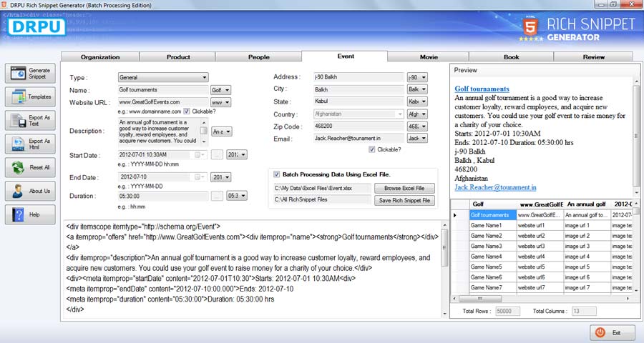Open the column dropdown beside Description
Image resolution: width=644 pixels, height=343 pixels.
click(x=222, y=131)
